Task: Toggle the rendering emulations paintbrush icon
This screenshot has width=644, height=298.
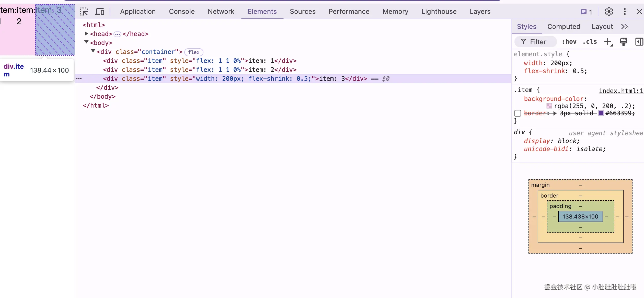Action: point(624,42)
